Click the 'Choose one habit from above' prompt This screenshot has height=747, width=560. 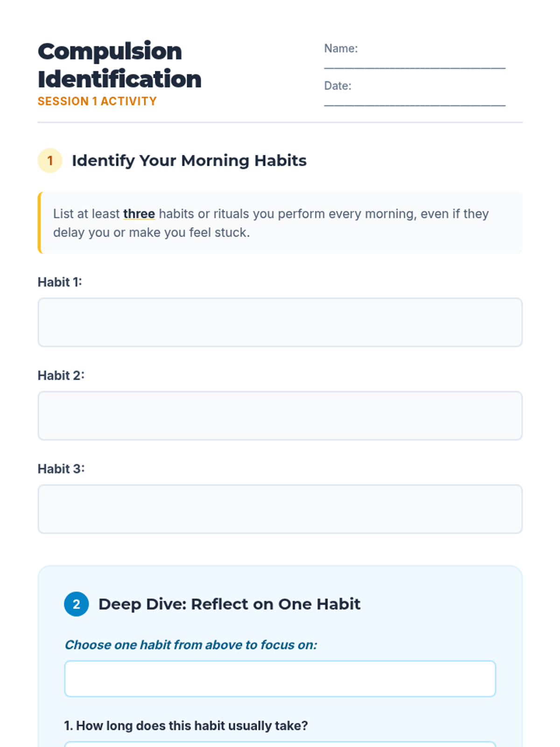(190, 645)
